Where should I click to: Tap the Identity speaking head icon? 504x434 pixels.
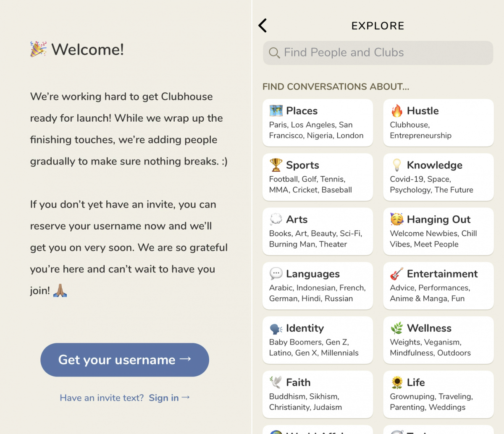click(276, 328)
